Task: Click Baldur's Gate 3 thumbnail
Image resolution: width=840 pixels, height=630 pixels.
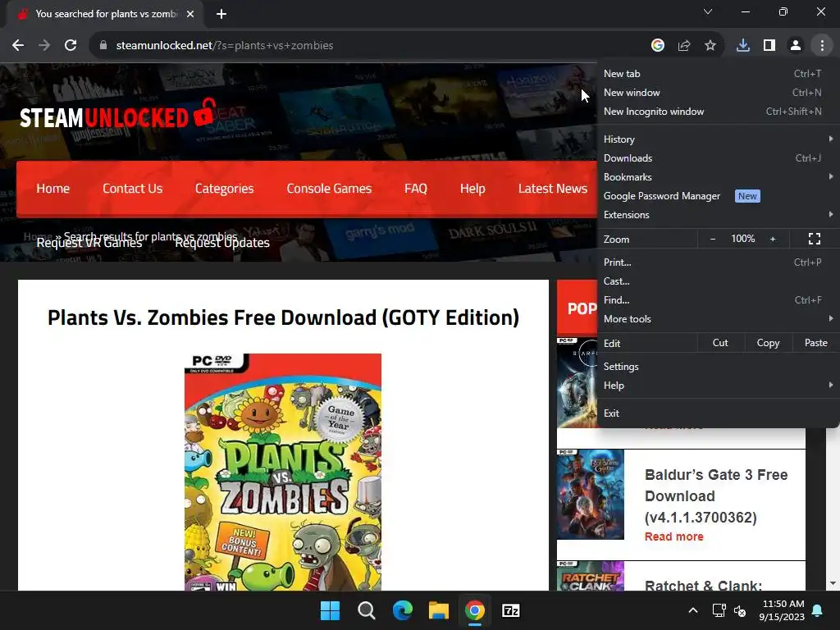Action: coord(591,495)
